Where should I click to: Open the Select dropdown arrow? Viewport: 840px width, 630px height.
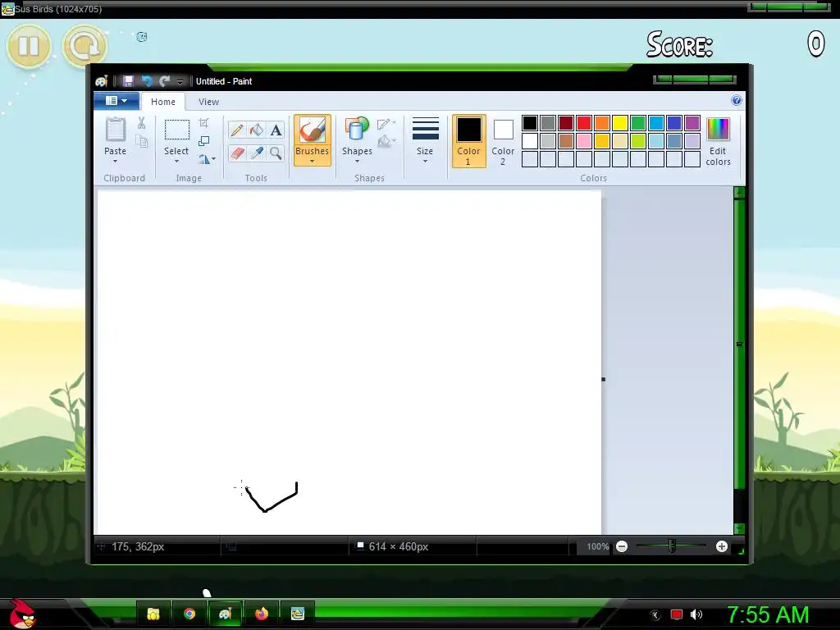coord(177,162)
